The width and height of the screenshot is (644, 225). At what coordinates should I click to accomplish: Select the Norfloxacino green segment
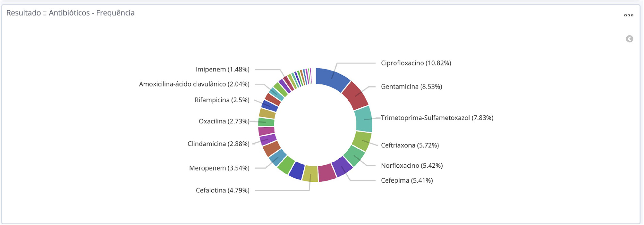(354, 156)
